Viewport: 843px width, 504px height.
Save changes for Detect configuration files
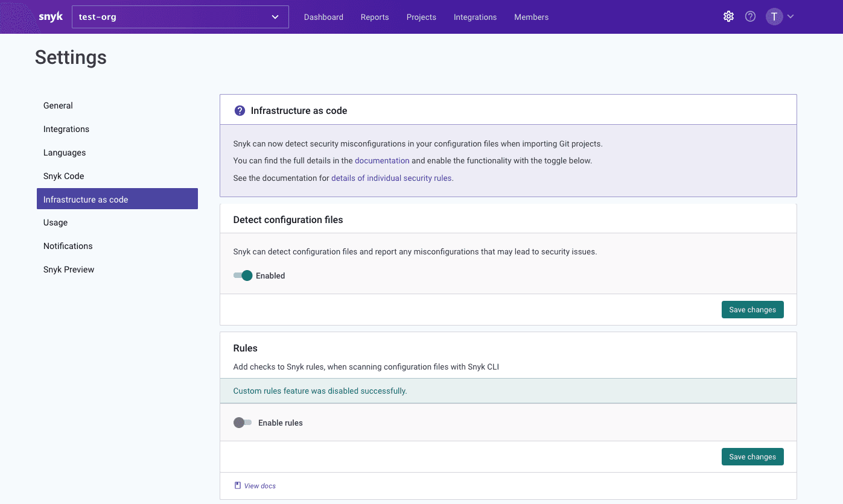coord(752,309)
